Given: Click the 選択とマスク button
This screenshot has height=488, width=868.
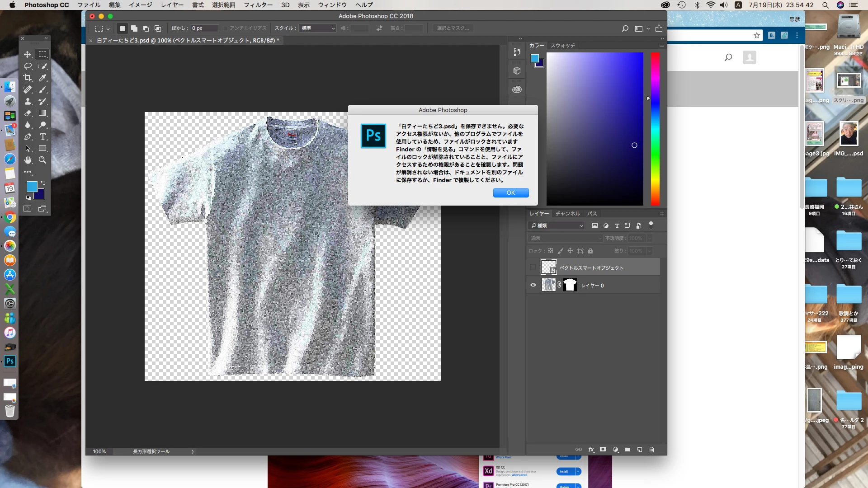Looking at the screenshot, I should (x=453, y=28).
